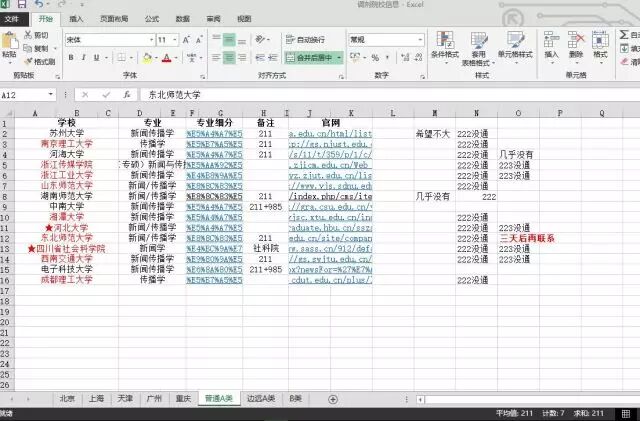The height and width of the screenshot is (421, 640).
Task: Center cell text horizontally
Action: (229, 58)
